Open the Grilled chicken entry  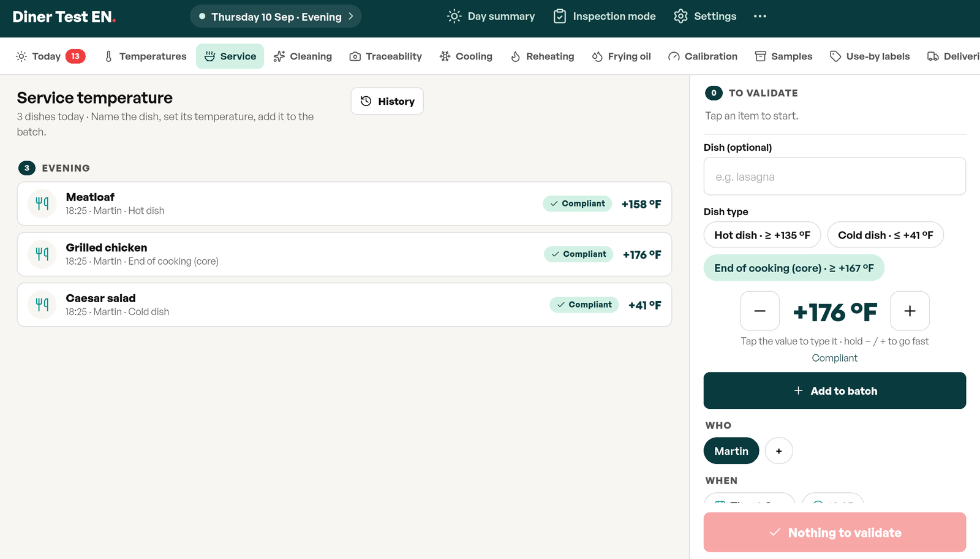[x=344, y=254]
